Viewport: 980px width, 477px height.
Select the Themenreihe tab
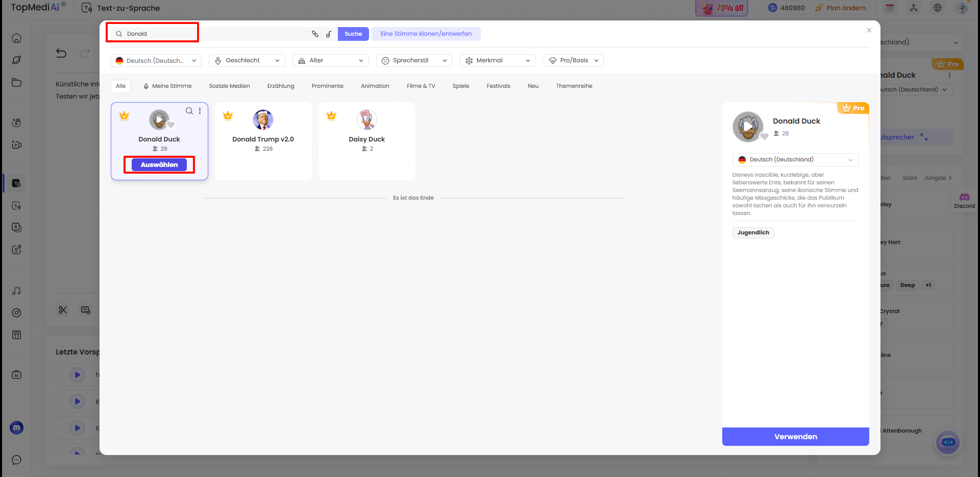coord(574,86)
